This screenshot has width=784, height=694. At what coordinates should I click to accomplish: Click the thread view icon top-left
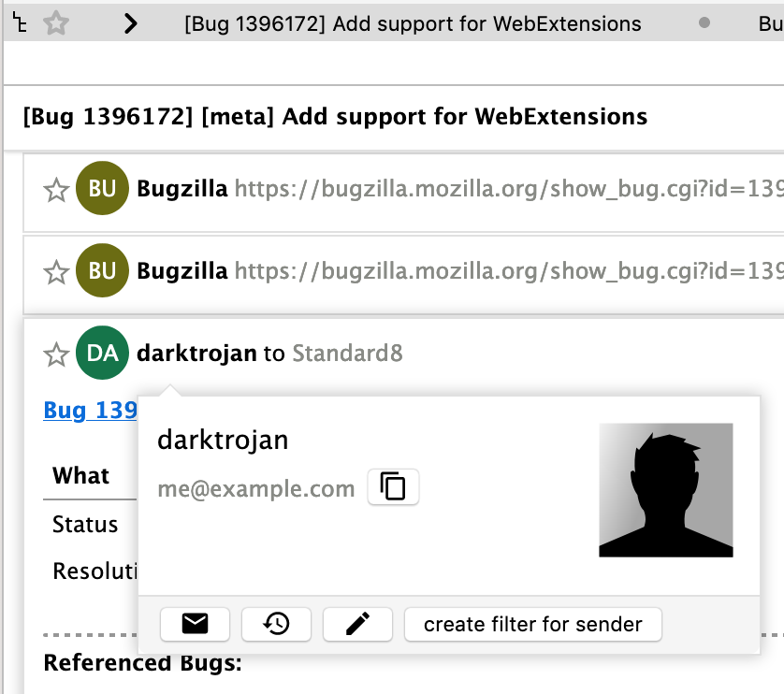coord(21,22)
